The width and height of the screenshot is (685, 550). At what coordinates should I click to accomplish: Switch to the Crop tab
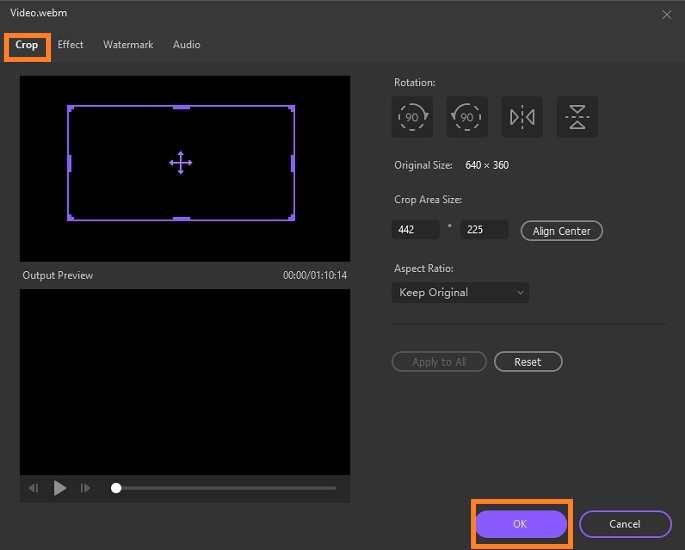(27, 45)
